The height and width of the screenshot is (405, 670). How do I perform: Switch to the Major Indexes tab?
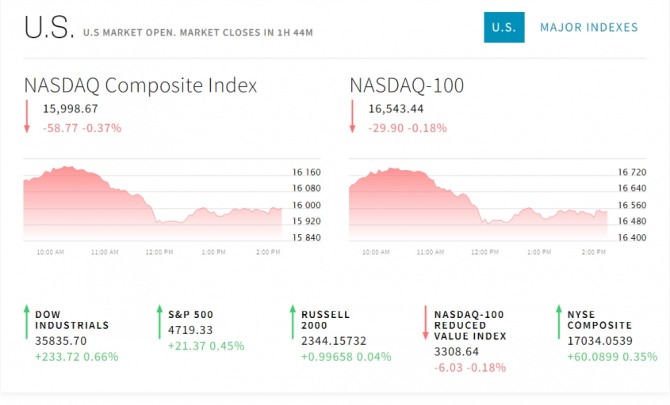588,27
